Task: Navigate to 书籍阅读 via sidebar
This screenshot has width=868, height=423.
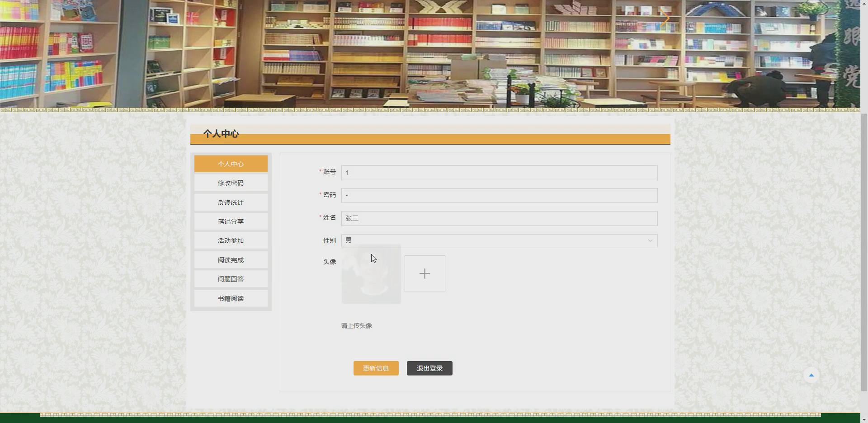Action: pyautogui.click(x=231, y=298)
